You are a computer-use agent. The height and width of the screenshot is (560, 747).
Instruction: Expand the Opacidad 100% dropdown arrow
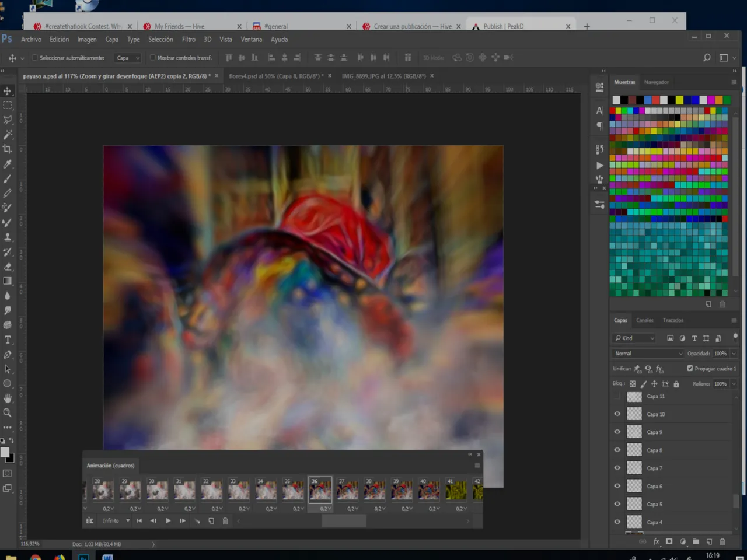[x=734, y=353]
